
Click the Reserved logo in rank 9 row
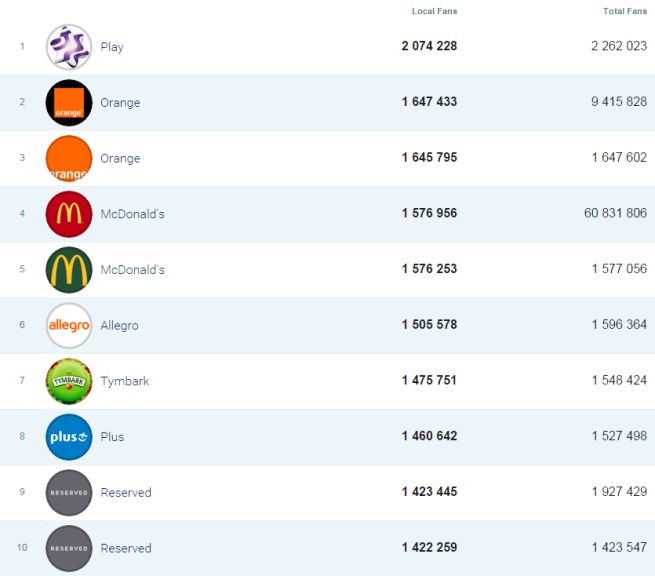69,493
